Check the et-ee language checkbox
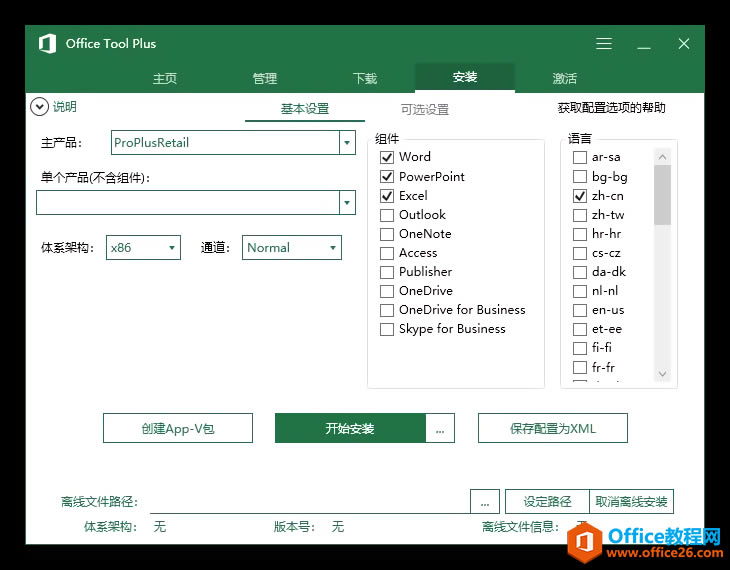 pyautogui.click(x=580, y=329)
